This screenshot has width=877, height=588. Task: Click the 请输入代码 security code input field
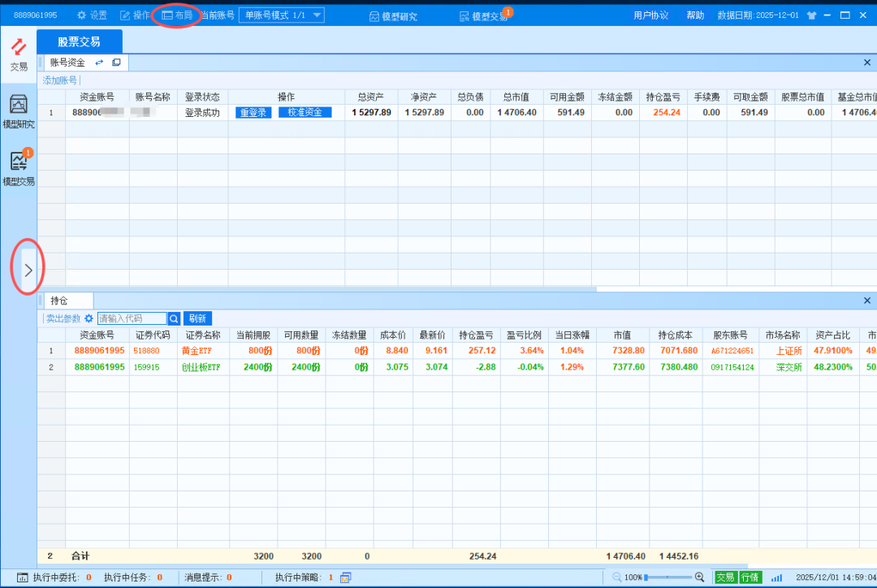pyautogui.click(x=132, y=318)
